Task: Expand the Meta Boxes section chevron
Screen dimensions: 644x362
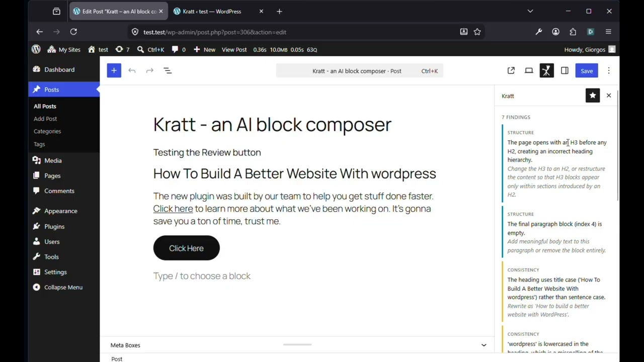Action: (484, 345)
